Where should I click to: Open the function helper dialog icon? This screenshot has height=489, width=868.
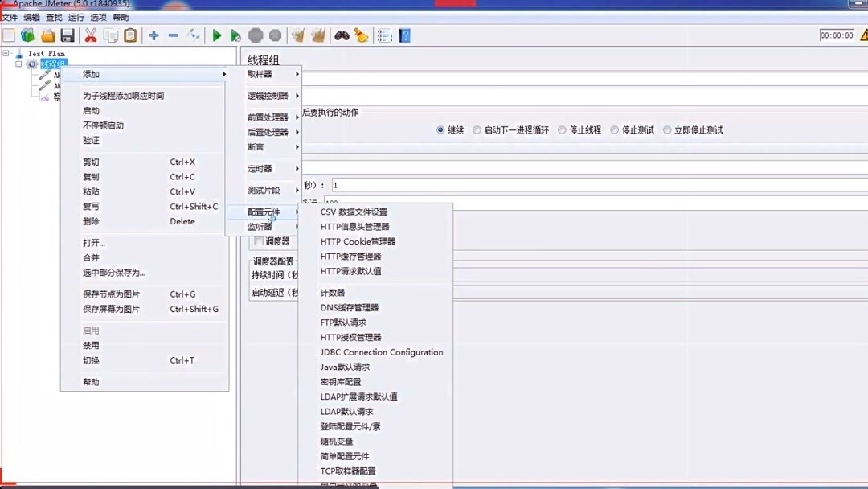pyautogui.click(x=383, y=35)
